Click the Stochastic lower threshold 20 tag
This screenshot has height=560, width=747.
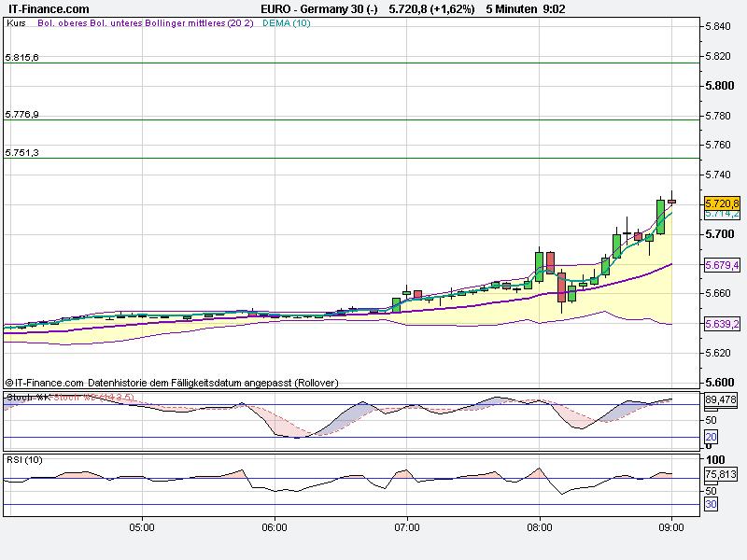712,437
